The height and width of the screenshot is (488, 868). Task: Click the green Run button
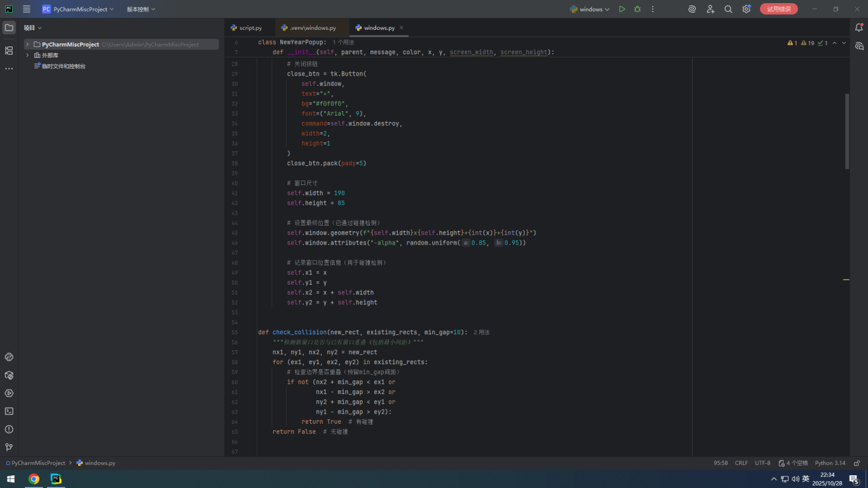coord(622,9)
